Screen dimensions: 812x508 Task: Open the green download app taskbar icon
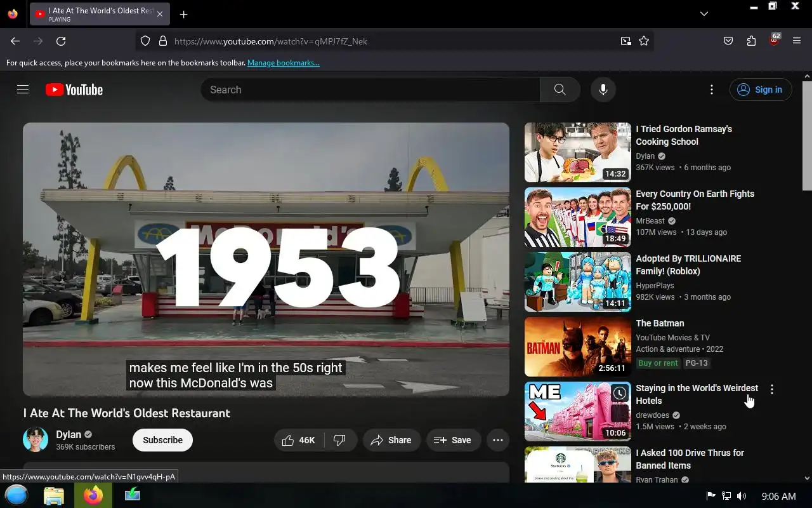click(x=133, y=495)
